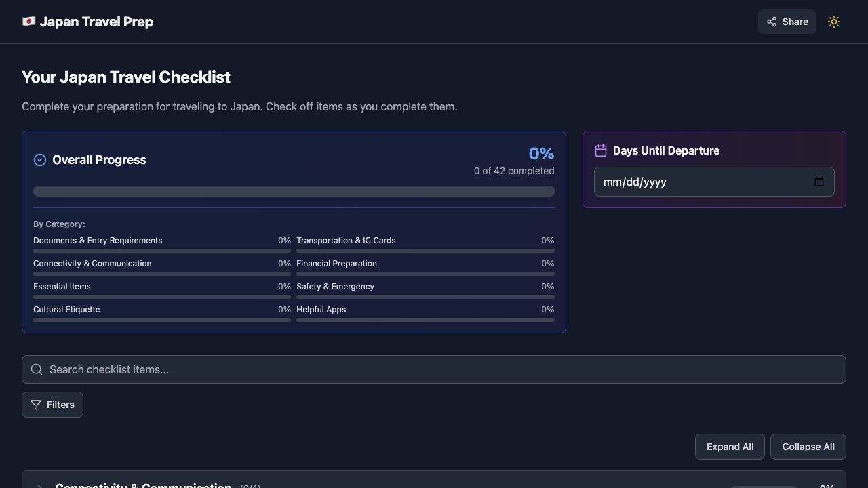
Task: Expand All checklist categories
Action: (x=730, y=447)
